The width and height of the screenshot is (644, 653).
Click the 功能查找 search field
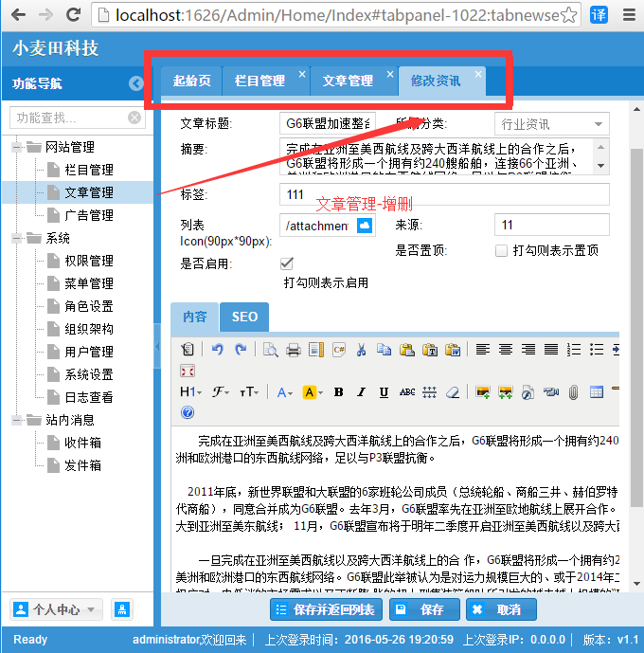[78, 118]
